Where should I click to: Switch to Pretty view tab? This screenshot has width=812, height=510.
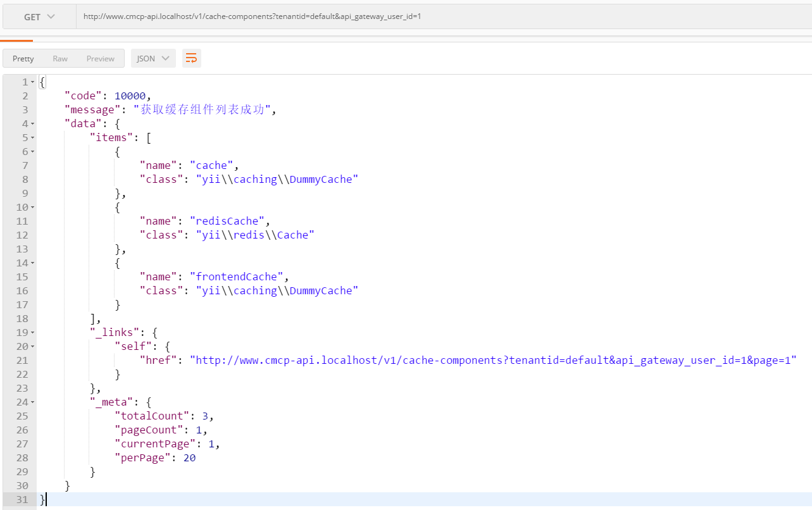pos(23,58)
